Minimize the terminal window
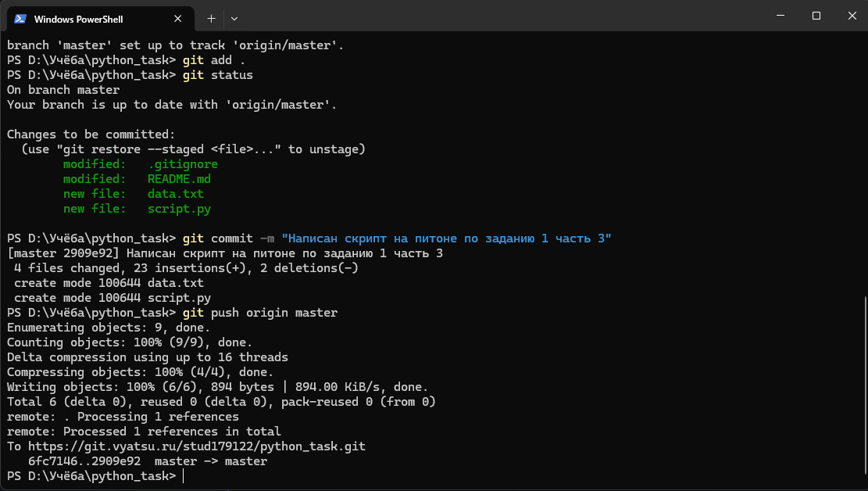868x491 pixels. click(x=779, y=16)
